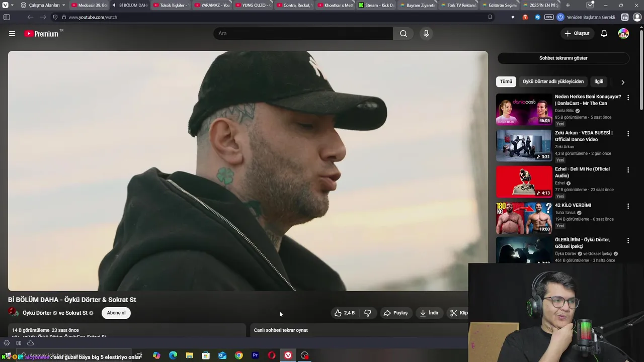Viewport: 644px width, 362px height.
Task: Open Google Chrome from the taskbar
Action: 238,355
